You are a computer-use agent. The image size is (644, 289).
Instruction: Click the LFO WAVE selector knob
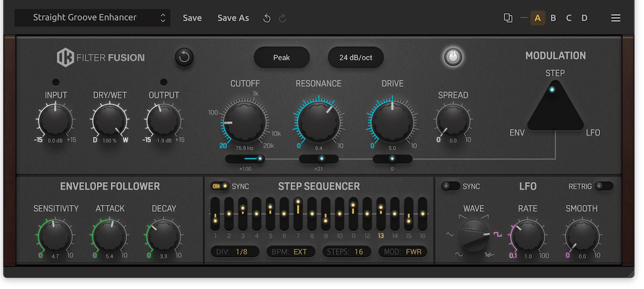tap(474, 236)
